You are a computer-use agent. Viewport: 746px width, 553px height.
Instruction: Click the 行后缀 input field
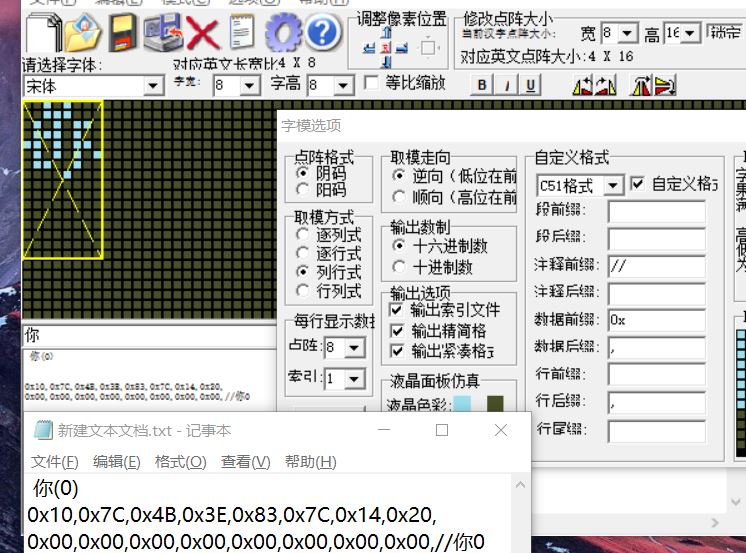click(657, 404)
